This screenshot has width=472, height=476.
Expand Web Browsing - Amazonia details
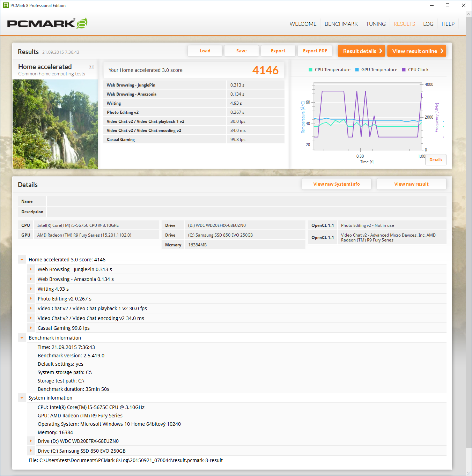click(x=31, y=279)
